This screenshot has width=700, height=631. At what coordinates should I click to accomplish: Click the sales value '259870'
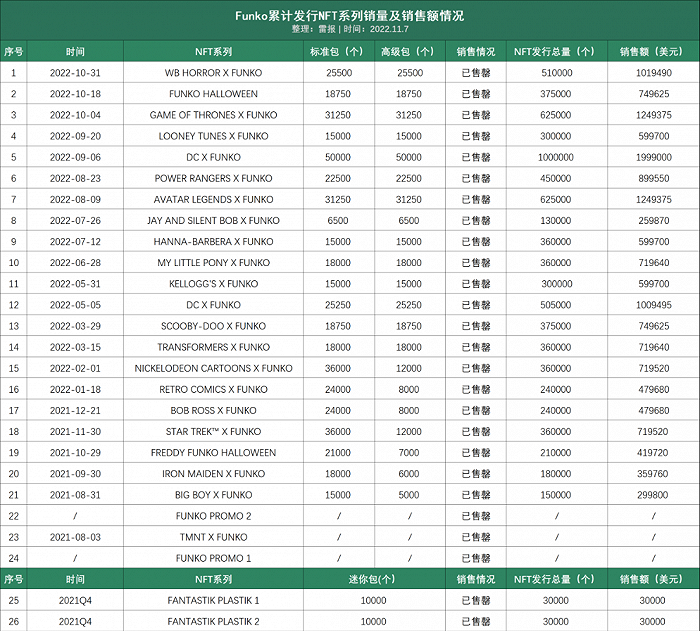coord(654,220)
